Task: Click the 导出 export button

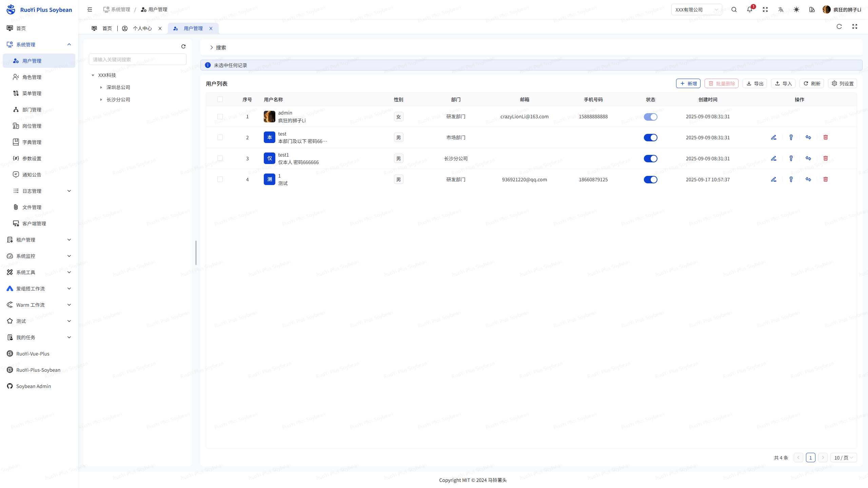Action: tap(754, 83)
